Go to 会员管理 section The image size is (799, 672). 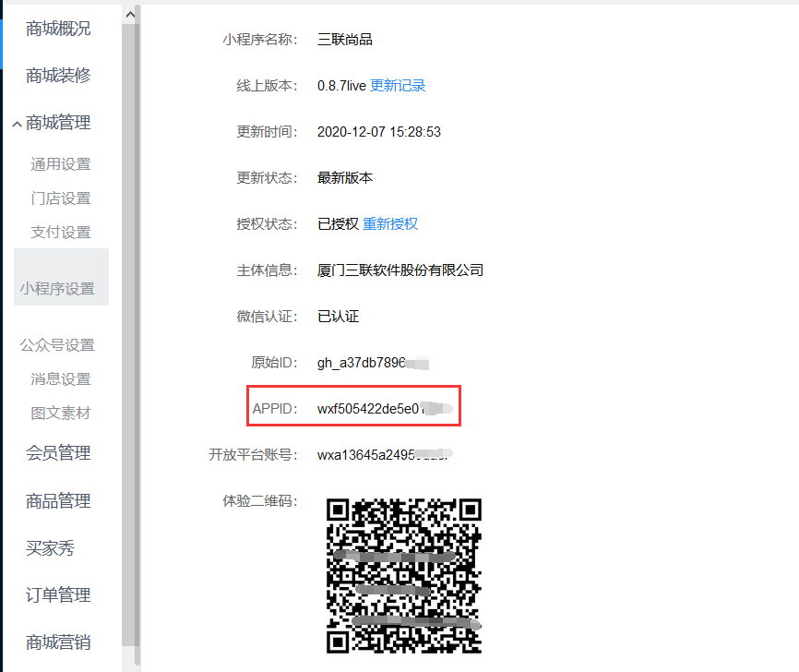click(58, 452)
